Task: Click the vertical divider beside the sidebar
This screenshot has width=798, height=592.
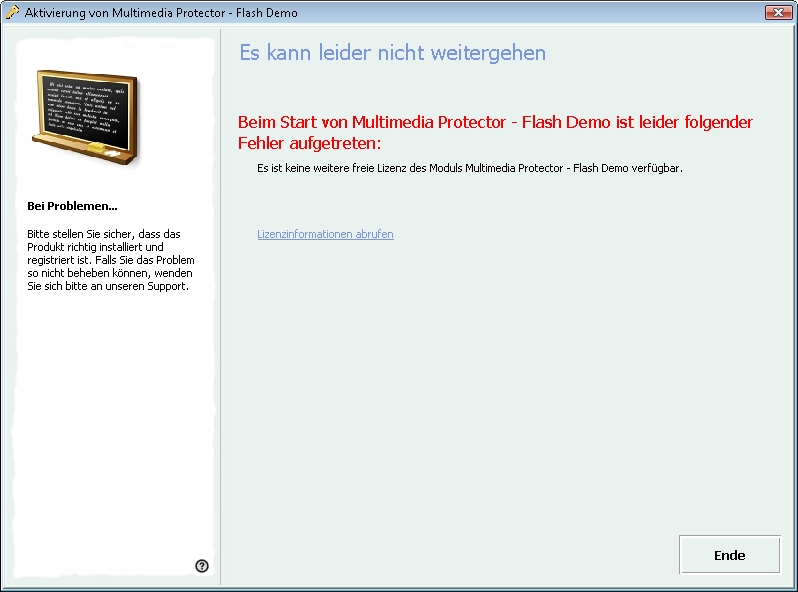Action: click(220, 300)
